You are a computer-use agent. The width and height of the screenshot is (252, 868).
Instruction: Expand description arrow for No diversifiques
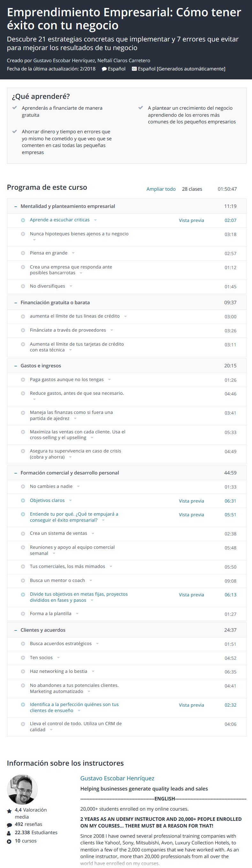point(71,286)
